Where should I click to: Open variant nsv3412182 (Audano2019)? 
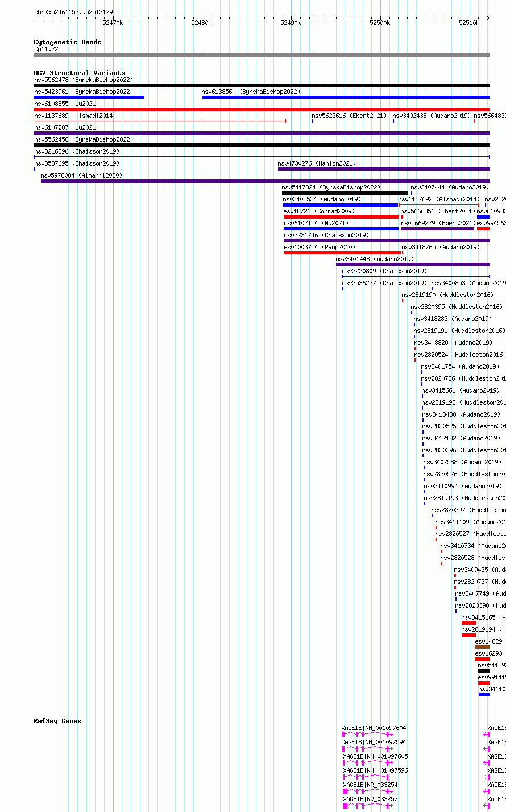coord(461,438)
